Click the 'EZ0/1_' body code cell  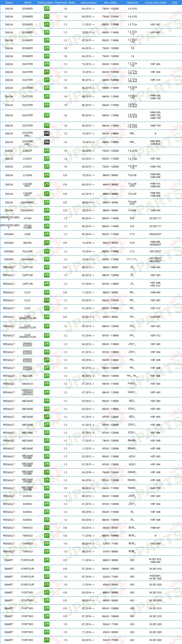click(x=132, y=432)
